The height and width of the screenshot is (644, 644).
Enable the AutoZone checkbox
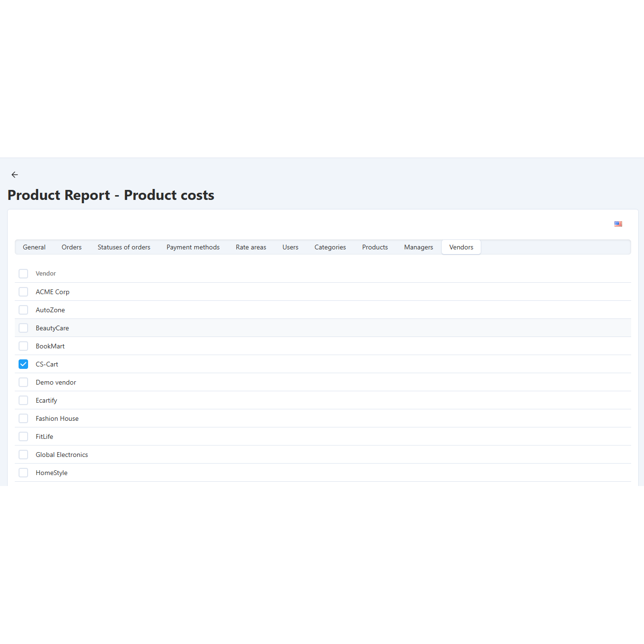coord(23,310)
